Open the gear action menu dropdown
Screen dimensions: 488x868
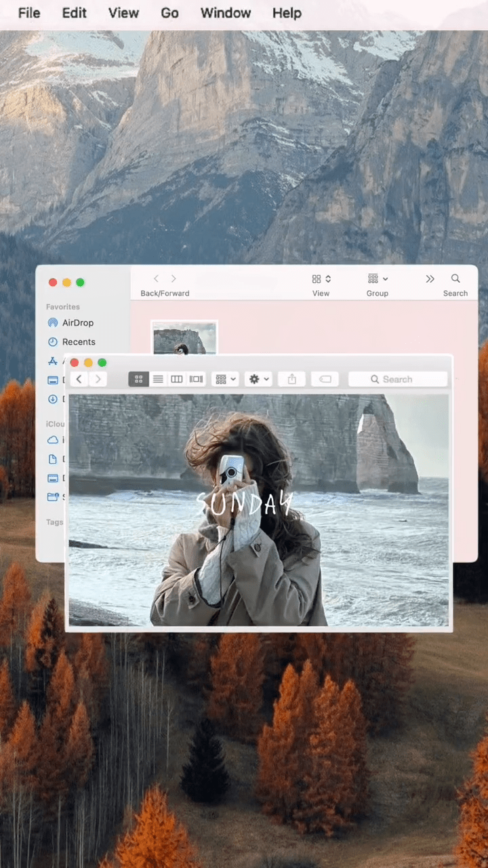coord(259,379)
